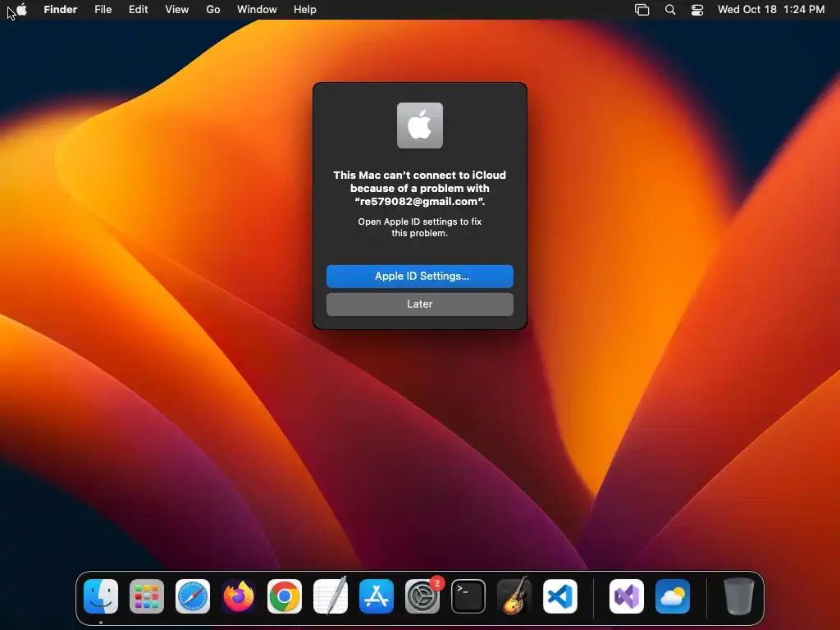The width and height of the screenshot is (840, 630).
Task: Launch Visual Studio Code from the Dock
Action: pos(559,596)
